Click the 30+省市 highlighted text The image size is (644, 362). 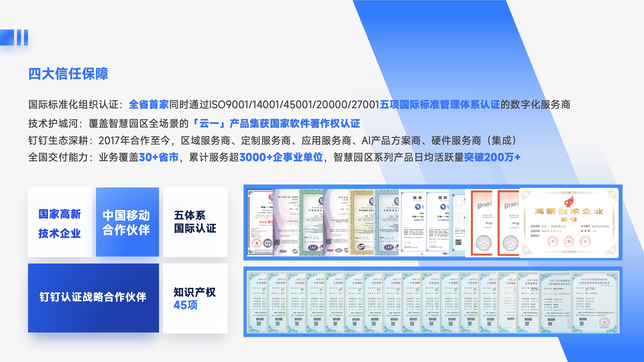pos(158,157)
